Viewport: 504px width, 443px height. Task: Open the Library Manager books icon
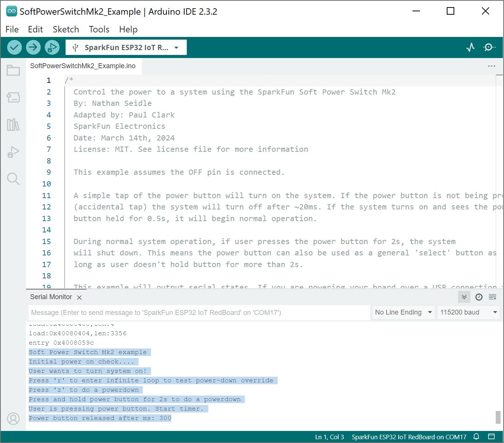tap(13, 125)
